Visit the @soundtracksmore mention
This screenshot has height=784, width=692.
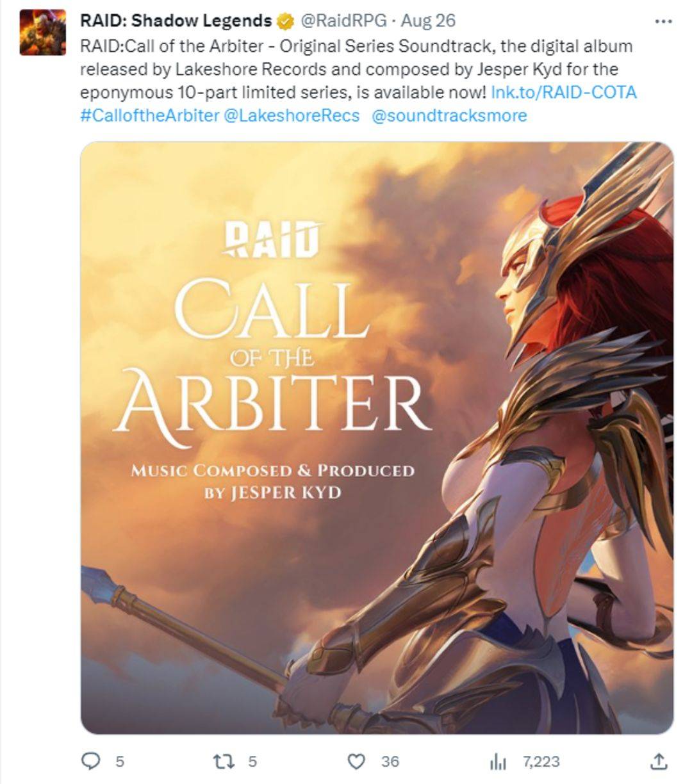pyautogui.click(x=449, y=115)
